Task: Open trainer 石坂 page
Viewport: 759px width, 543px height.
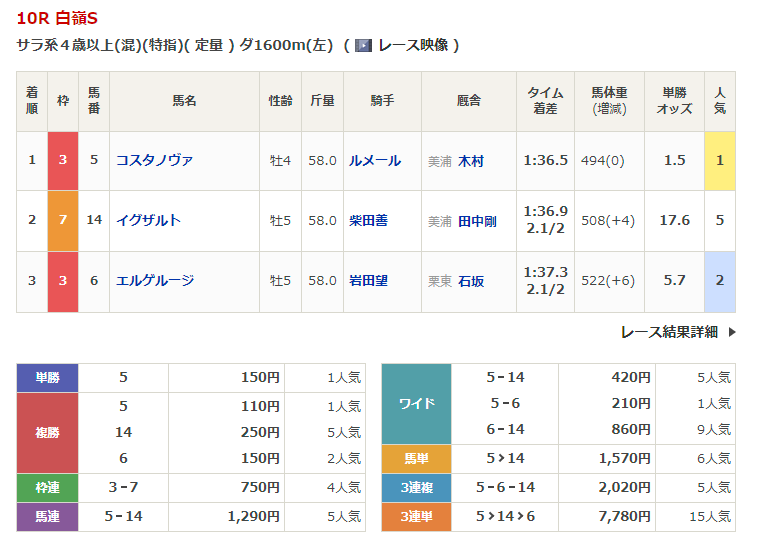Action: tap(471, 281)
